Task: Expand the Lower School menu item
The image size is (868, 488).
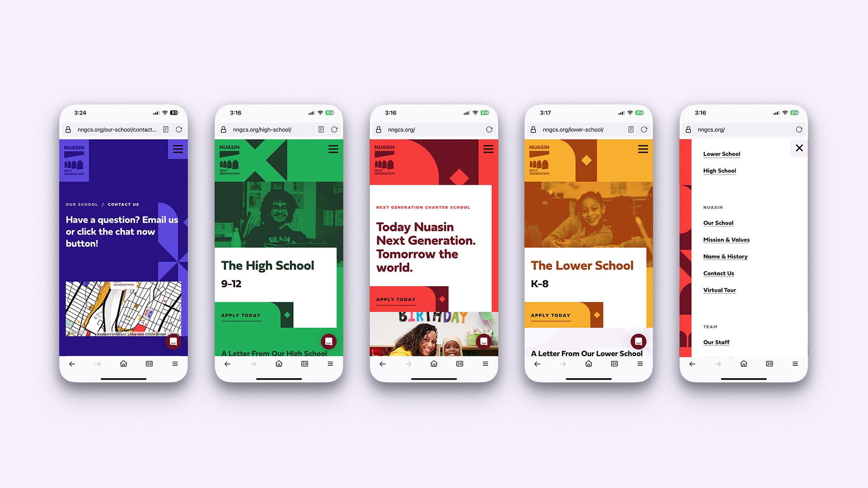Action: (722, 154)
